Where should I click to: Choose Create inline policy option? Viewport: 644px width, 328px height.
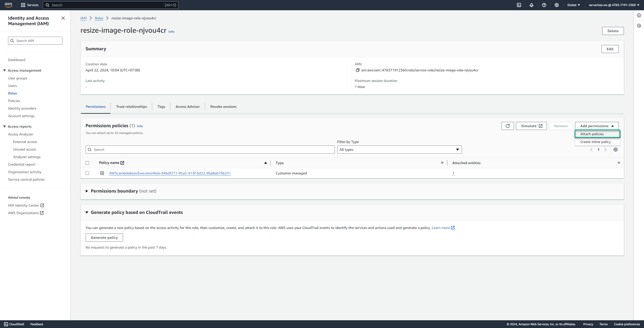tap(597, 142)
